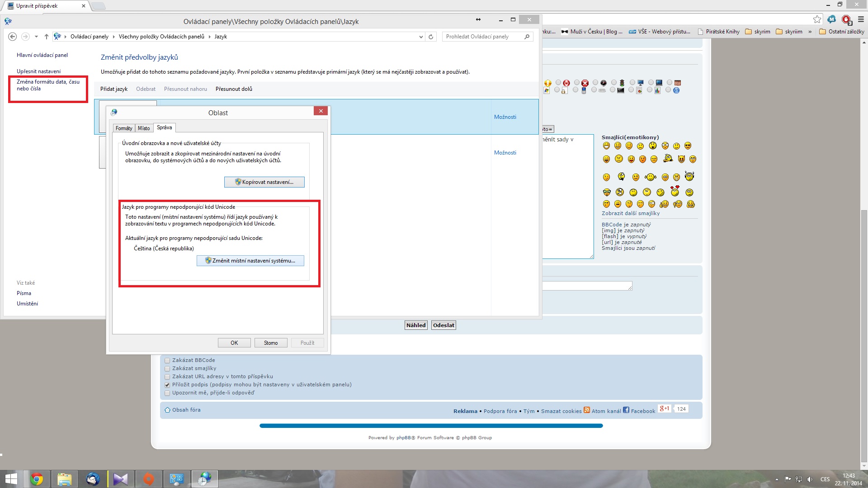The height and width of the screenshot is (488, 868).
Task: Open Thunderbird from the taskbar
Action: (x=93, y=479)
